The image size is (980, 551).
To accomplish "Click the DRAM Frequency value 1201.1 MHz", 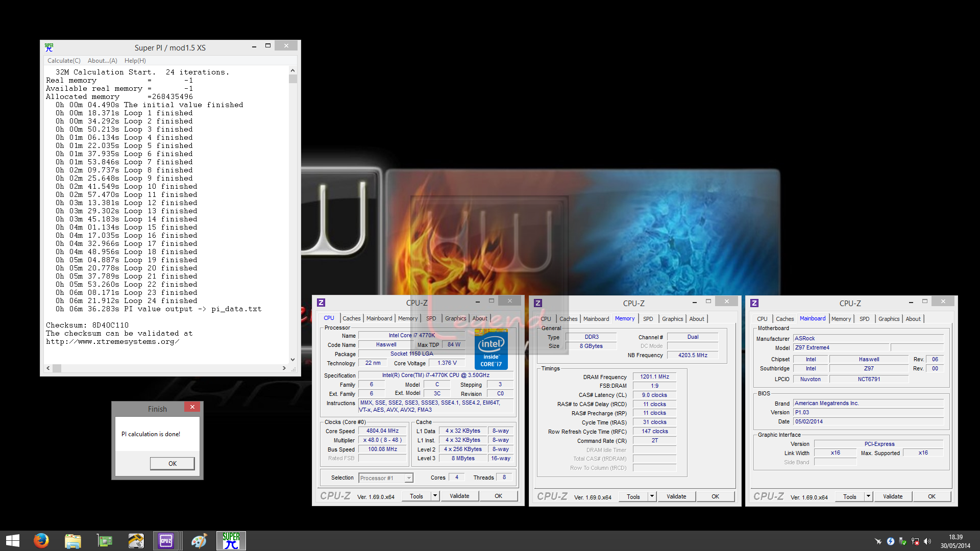I will [655, 377].
